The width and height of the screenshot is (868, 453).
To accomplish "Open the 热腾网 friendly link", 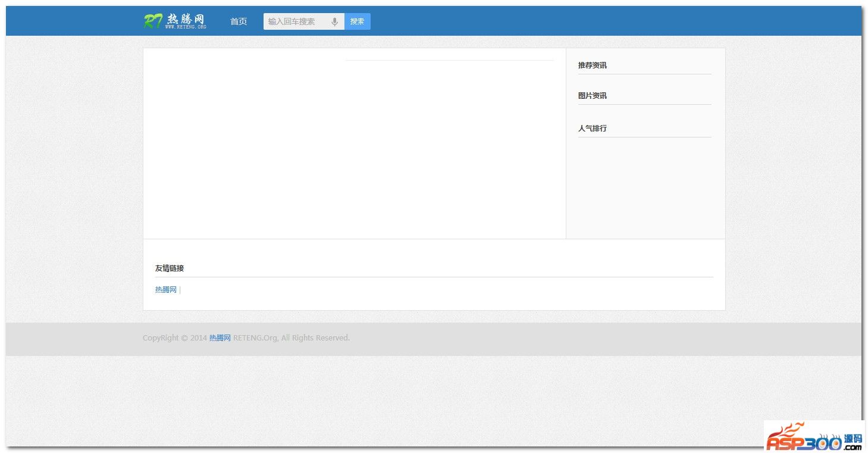I will pos(166,290).
